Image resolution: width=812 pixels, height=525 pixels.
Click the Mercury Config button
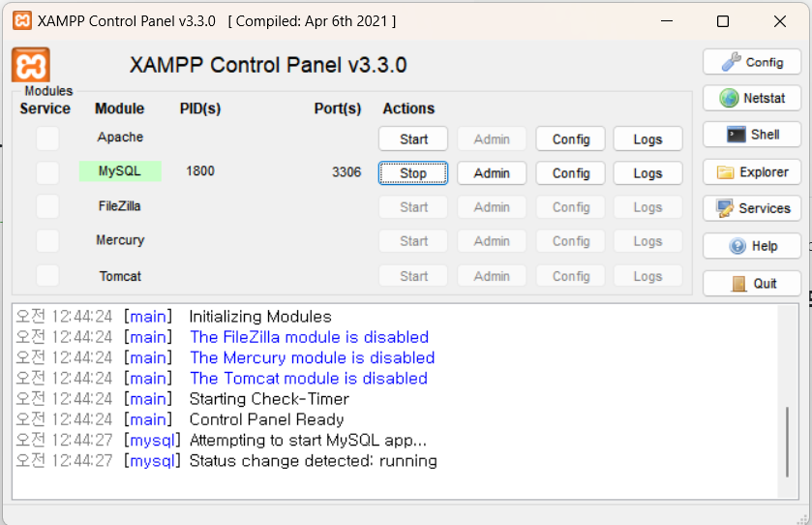coord(571,241)
